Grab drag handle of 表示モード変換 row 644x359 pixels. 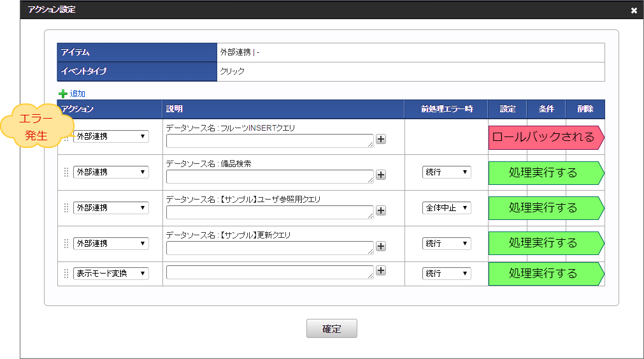66,274
